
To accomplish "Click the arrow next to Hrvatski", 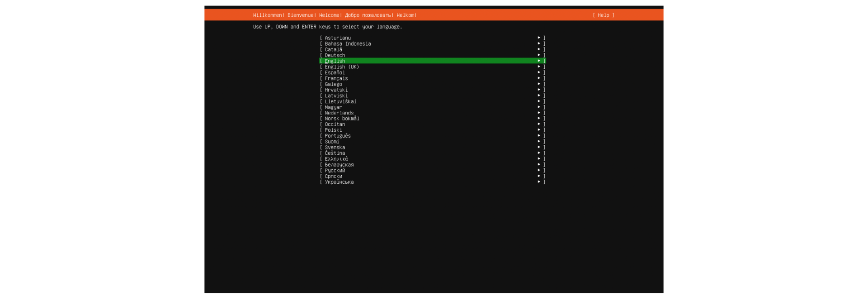I will click(x=539, y=90).
